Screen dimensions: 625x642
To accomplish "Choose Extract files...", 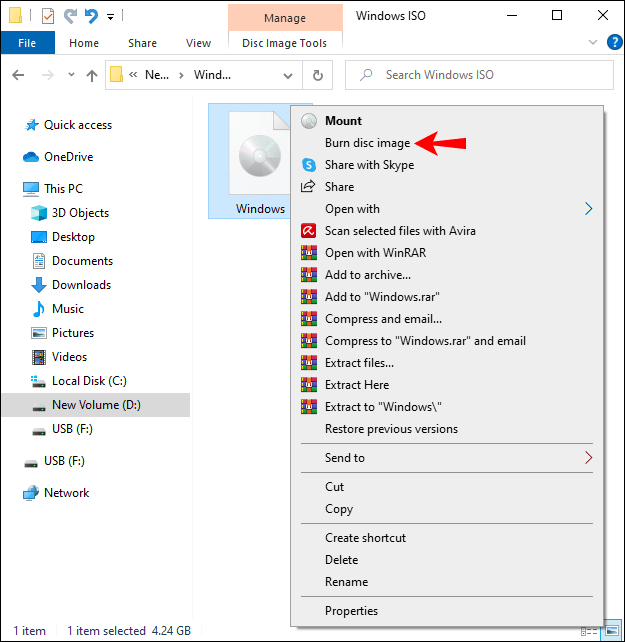I will 447,363.
